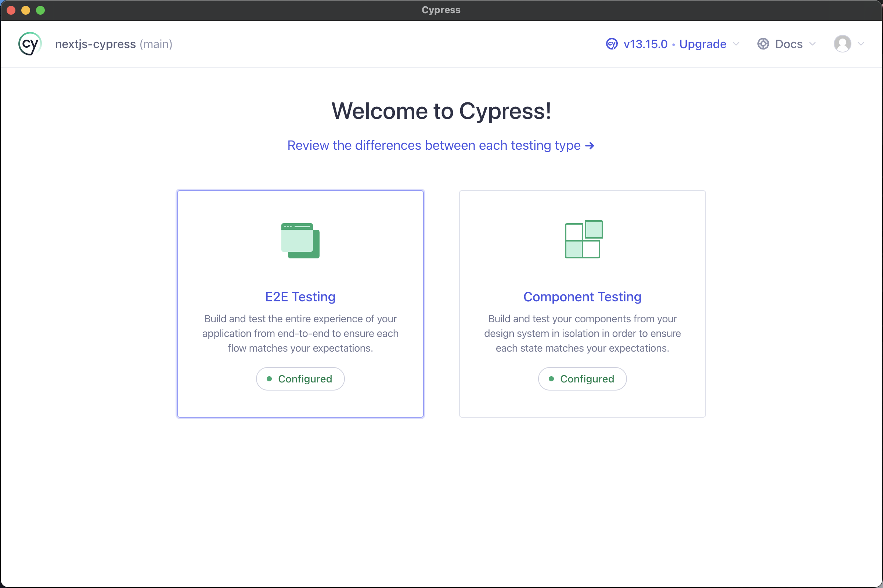Viewport: 883px width, 588px height.
Task: Expand the user account dropdown chevron
Action: pyautogui.click(x=861, y=44)
